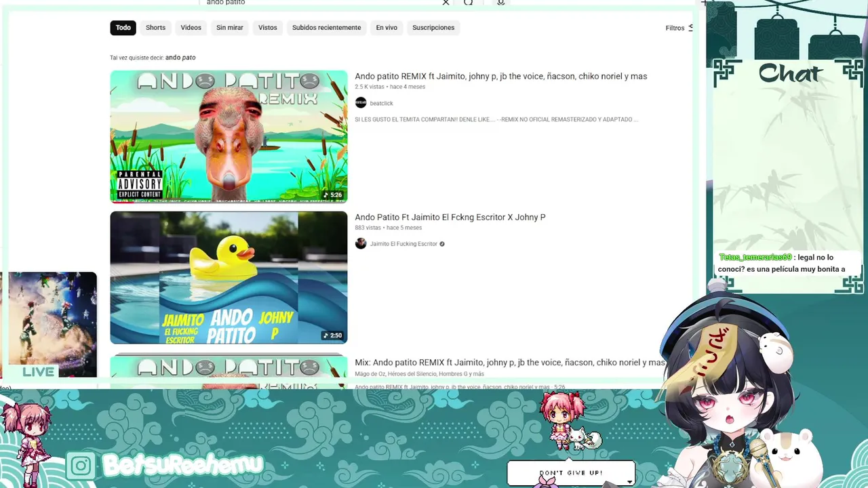Screen dimensions: 868x488
Task: Visit Jaimito El Fucking Escritor channel name
Action: click(x=403, y=244)
